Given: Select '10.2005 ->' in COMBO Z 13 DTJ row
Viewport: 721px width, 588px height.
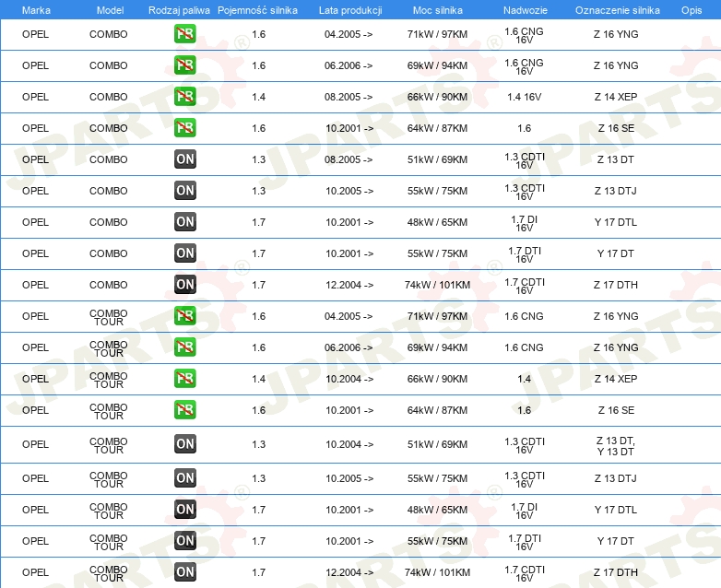Looking at the screenshot, I should [349, 191].
